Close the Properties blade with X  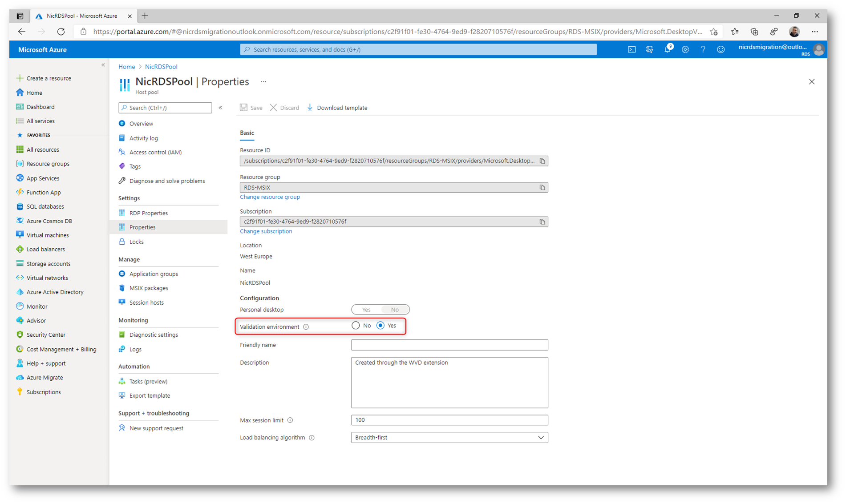pos(812,82)
